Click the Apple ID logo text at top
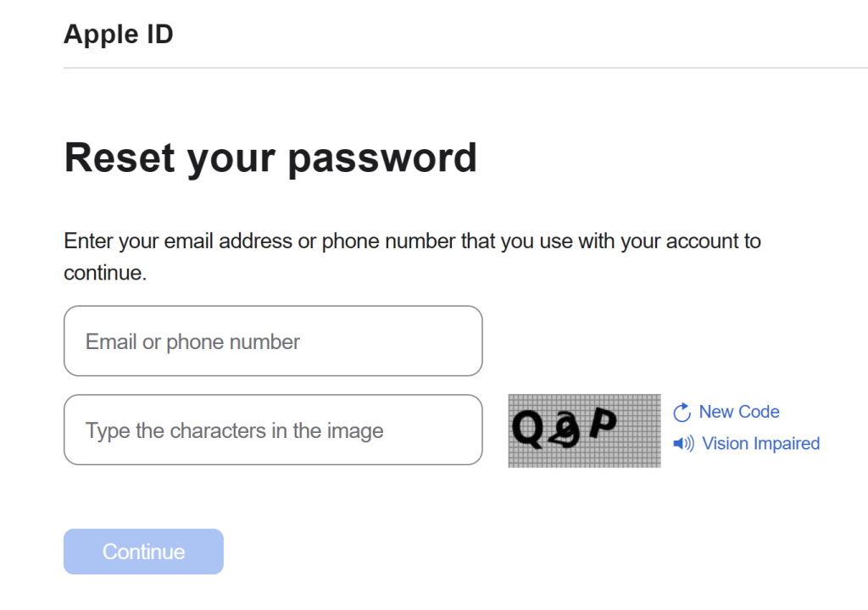 pyautogui.click(x=118, y=34)
